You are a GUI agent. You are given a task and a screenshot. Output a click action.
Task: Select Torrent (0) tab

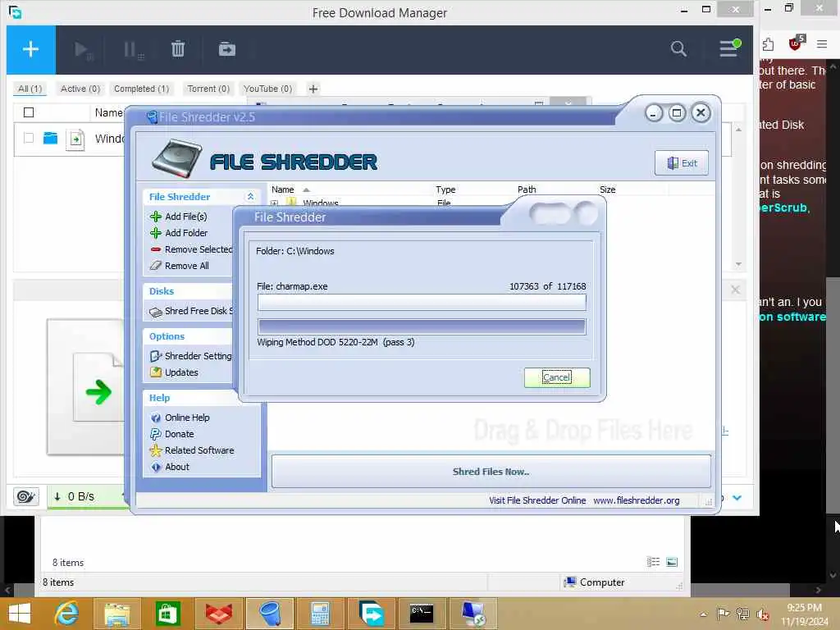tap(208, 89)
